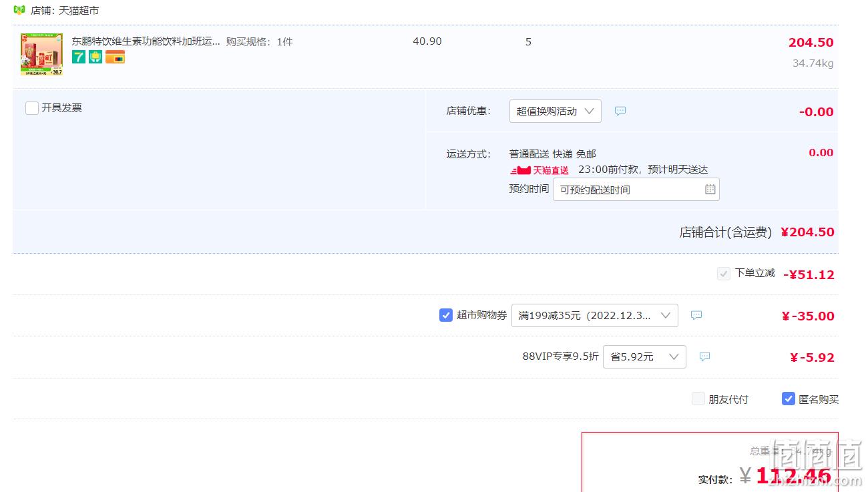Click the -¥51.12 instant discount amount
Viewport: 868px width, 492px height.
[x=809, y=274]
